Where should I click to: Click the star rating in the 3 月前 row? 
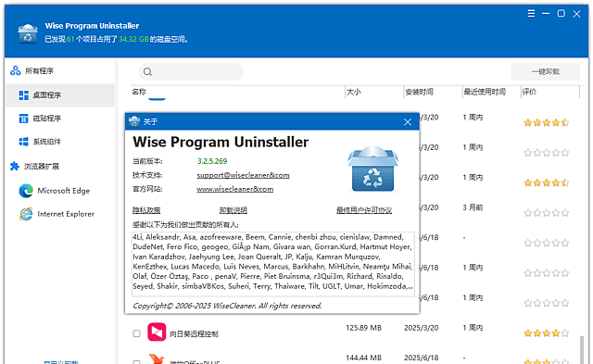point(547,213)
